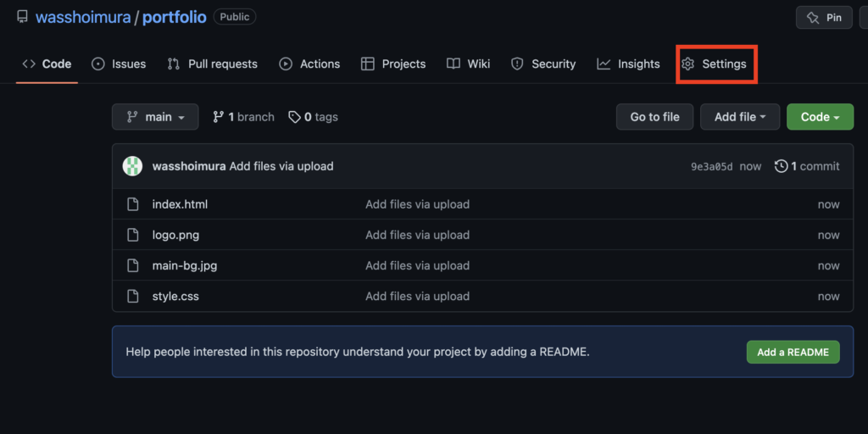Click the Actions play icon

tap(286, 64)
